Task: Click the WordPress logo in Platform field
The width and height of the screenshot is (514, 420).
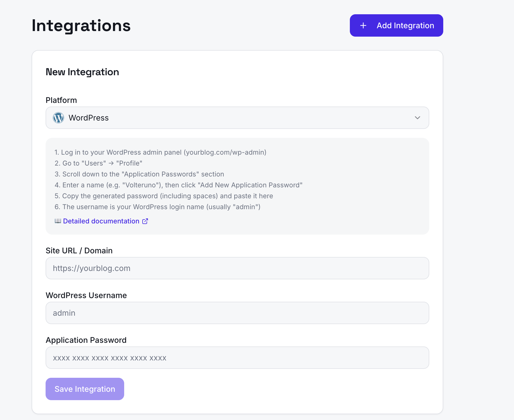Action: [58, 118]
